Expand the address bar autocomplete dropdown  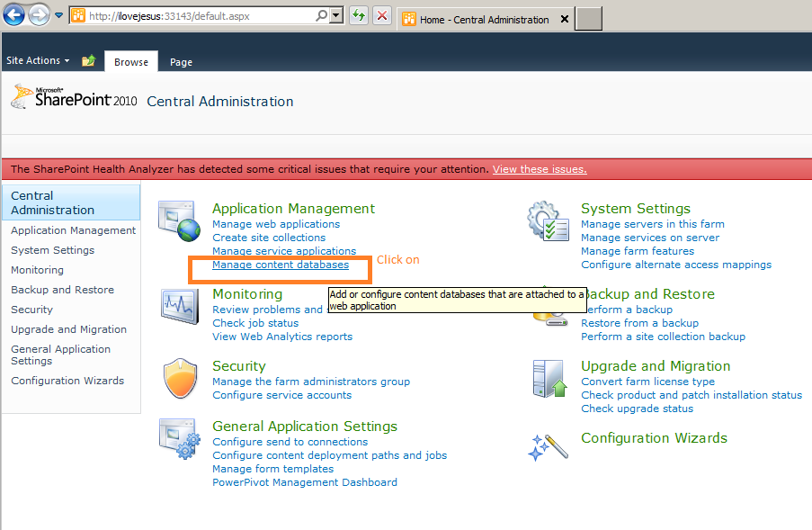pos(336,15)
